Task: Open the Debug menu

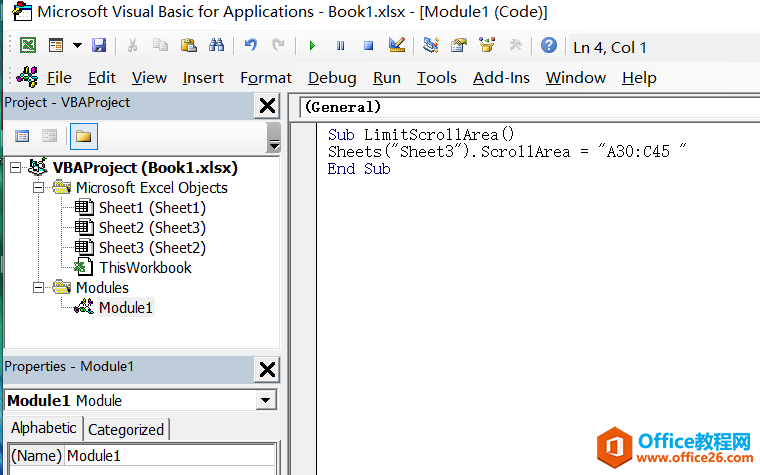Action: [332, 78]
